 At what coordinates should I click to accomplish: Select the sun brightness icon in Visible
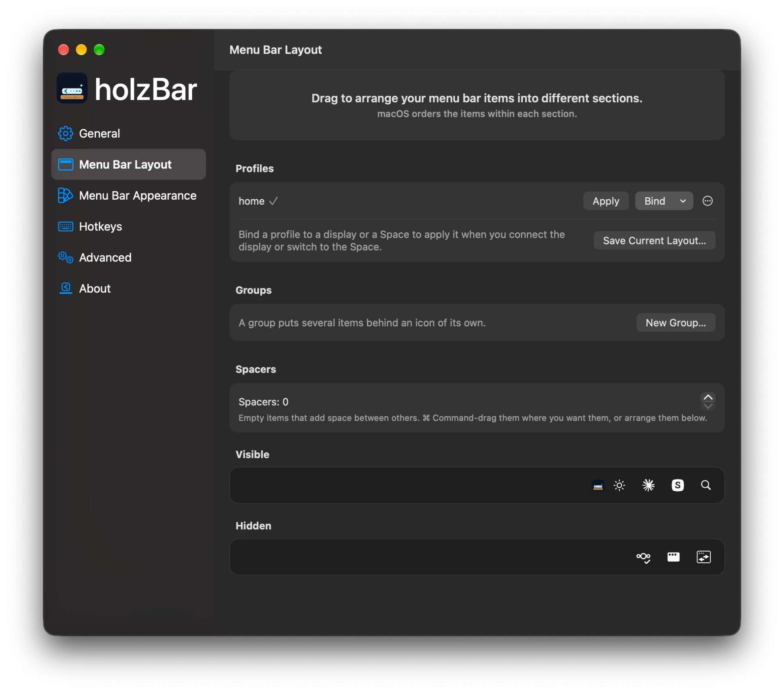[x=619, y=485]
